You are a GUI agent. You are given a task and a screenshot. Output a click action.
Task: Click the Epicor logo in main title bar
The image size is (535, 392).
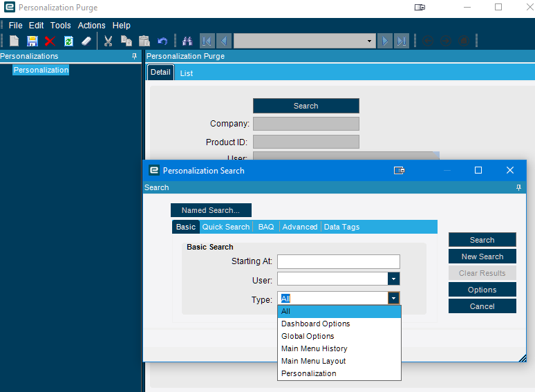point(10,7)
